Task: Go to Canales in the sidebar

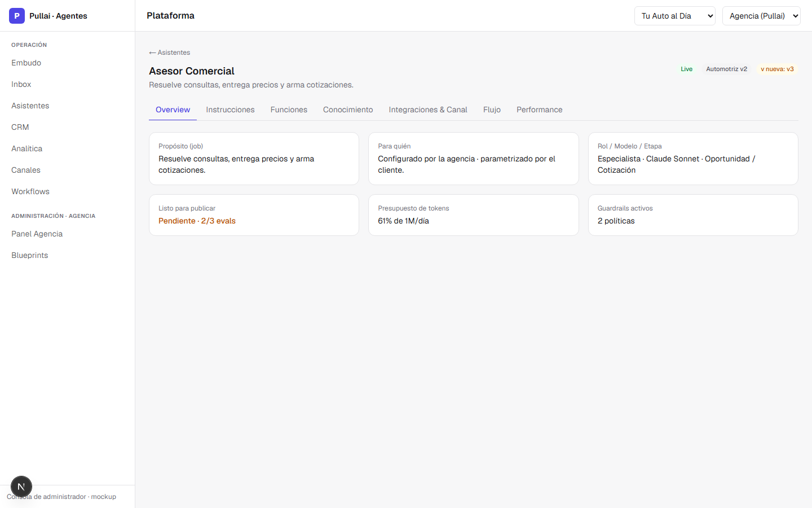Action: pyautogui.click(x=68, y=170)
